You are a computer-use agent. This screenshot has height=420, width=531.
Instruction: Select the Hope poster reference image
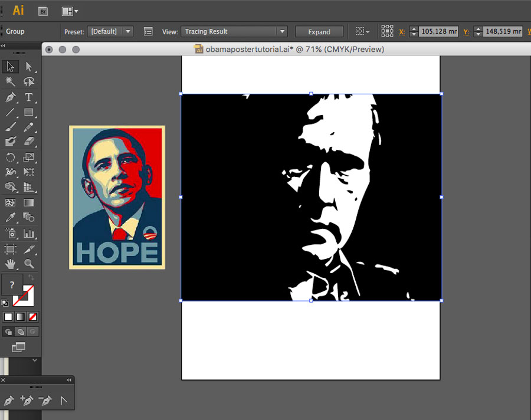[117, 198]
